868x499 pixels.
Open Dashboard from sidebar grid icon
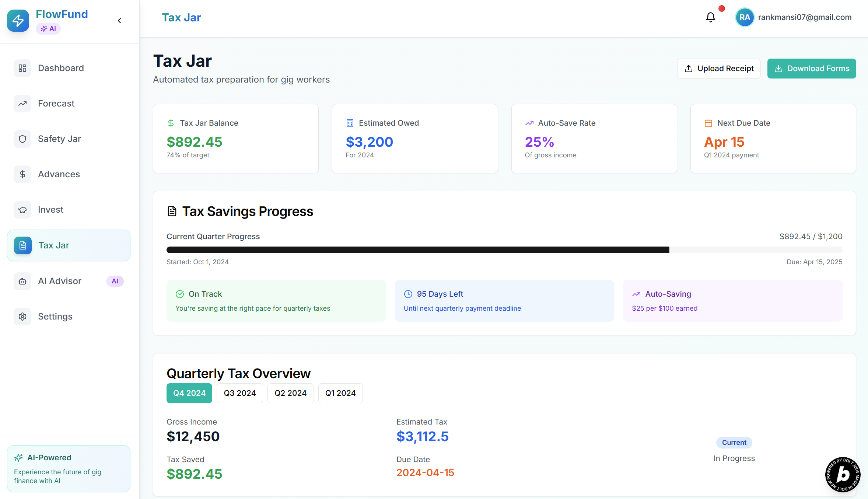pos(22,68)
